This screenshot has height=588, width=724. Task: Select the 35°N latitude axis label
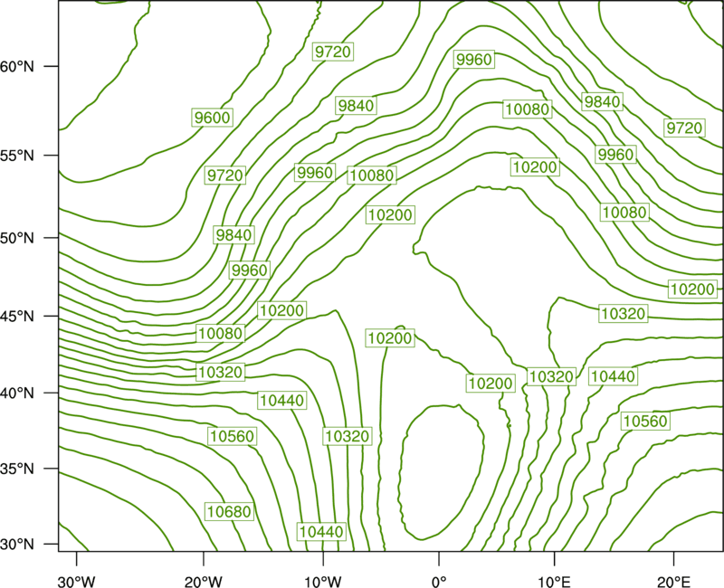(x=17, y=469)
